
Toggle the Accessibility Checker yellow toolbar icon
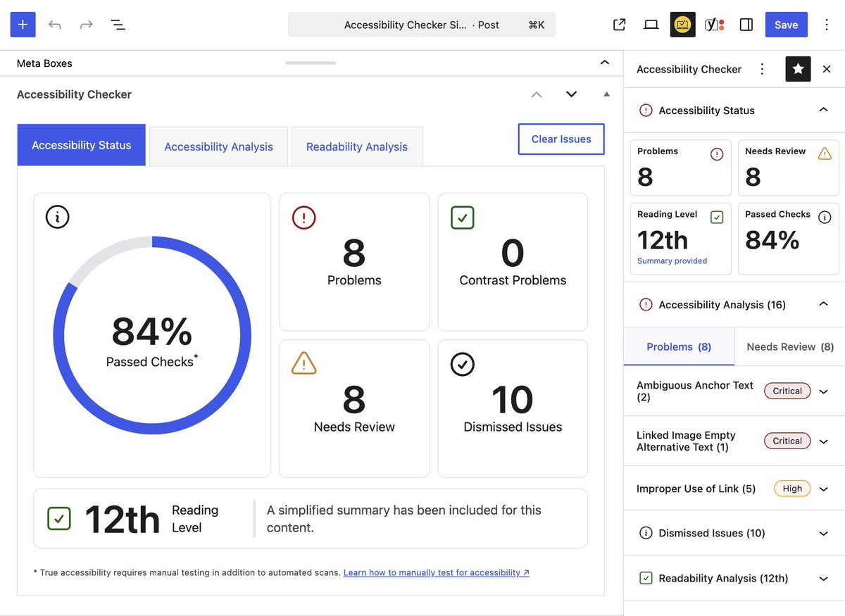682,25
